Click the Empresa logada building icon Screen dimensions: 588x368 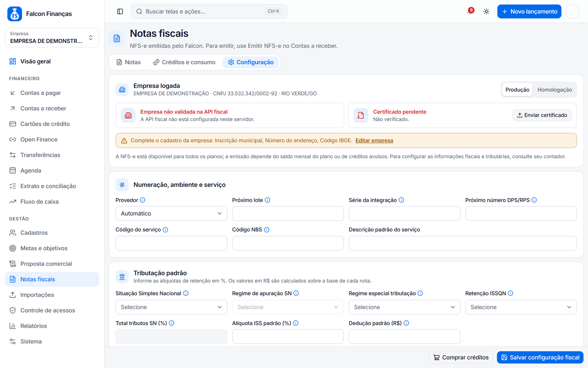[x=122, y=90]
